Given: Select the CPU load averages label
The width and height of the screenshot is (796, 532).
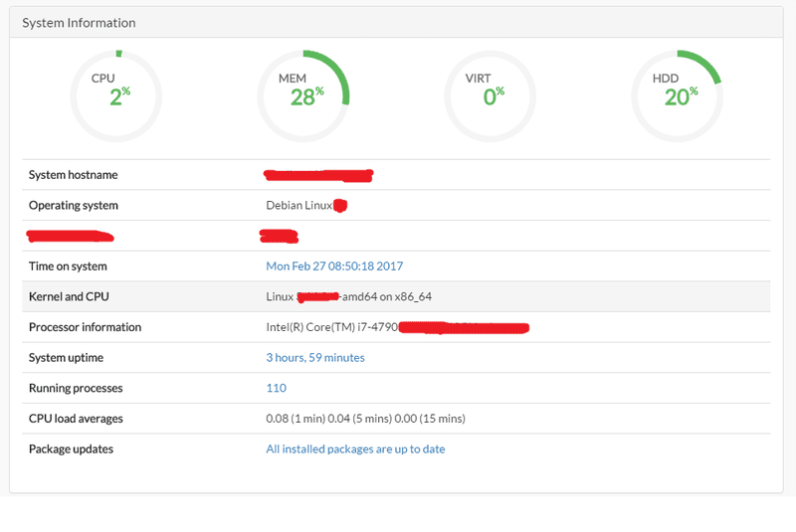Looking at the screenshot, I should click(x=76, y=419).
